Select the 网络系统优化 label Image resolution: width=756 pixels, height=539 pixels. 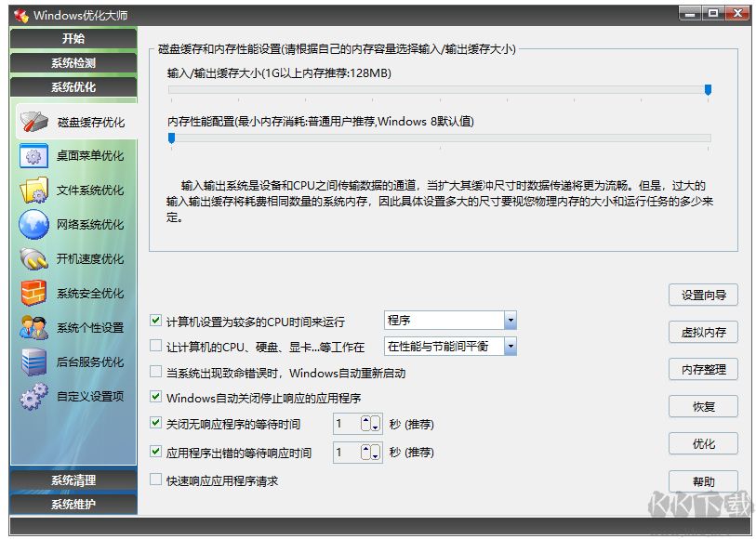[x=90, y=225]
